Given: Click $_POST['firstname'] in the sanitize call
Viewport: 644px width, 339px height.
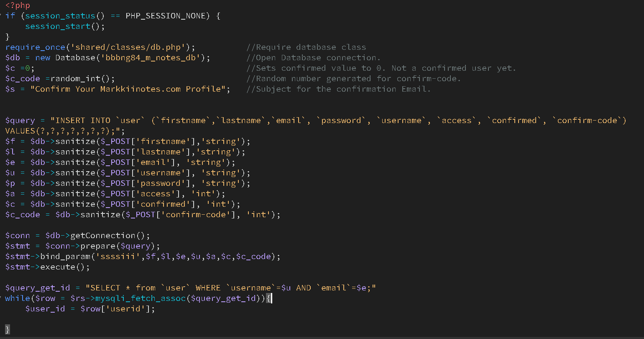Looking at the screenshot, I should pos(148,141).
